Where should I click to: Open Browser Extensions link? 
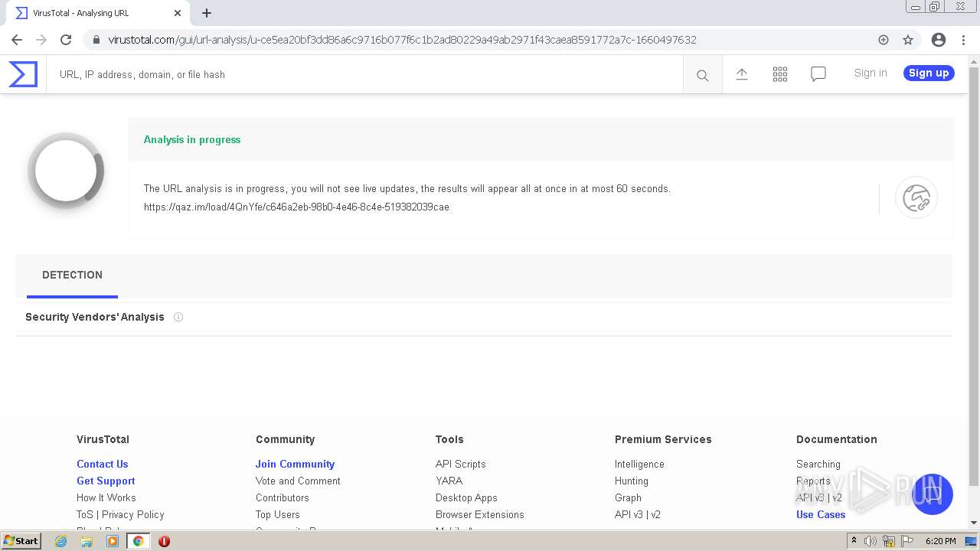480,515
